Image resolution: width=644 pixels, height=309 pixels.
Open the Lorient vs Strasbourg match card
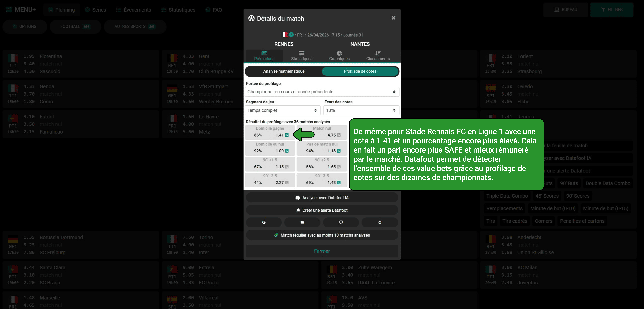point(558,64)
